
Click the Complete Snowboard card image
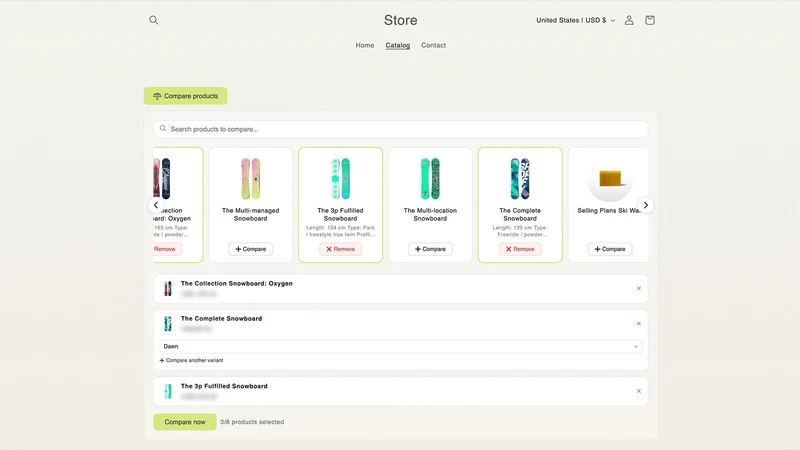[520, 179]
